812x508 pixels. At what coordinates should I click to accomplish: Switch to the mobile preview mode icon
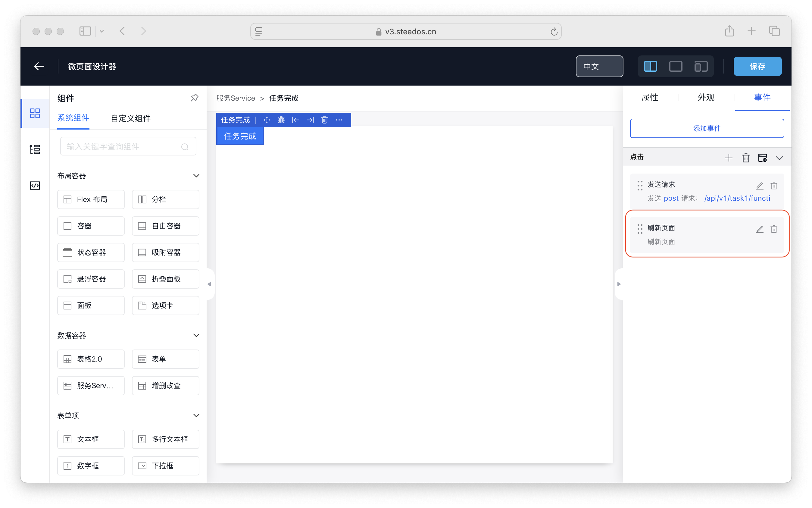point(701,66)
